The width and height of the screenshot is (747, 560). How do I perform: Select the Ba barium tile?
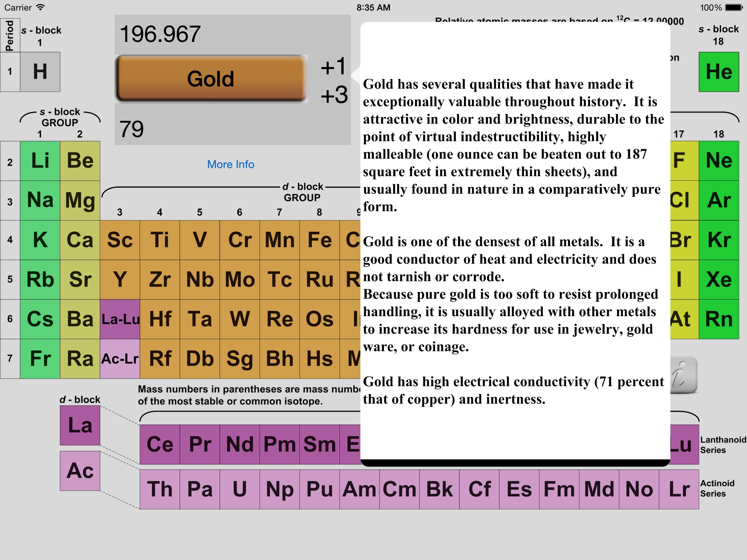80,319
